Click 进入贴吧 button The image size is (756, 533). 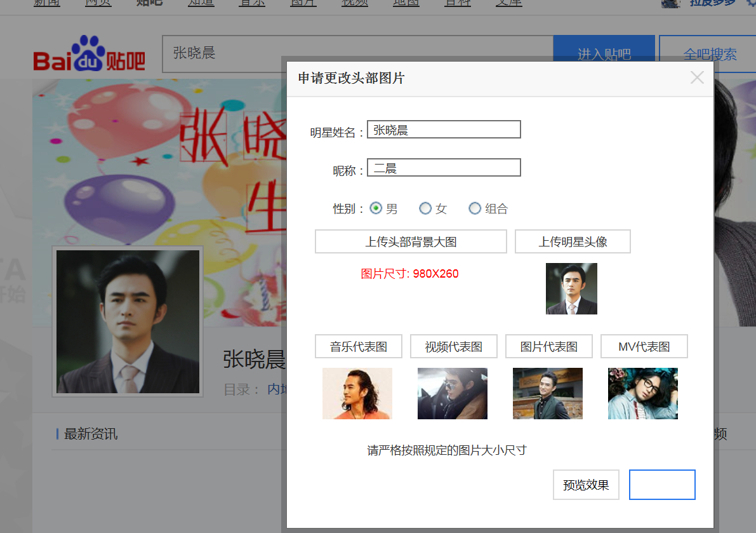point(604,48)
